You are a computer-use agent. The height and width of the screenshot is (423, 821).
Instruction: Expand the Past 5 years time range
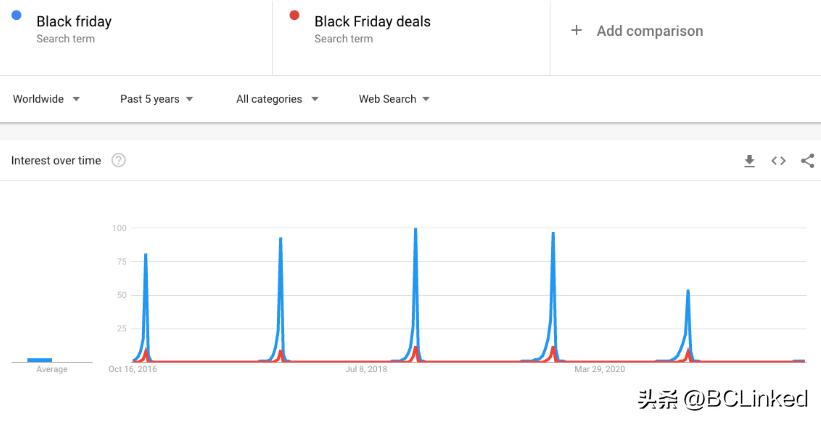tap(156, 99)
